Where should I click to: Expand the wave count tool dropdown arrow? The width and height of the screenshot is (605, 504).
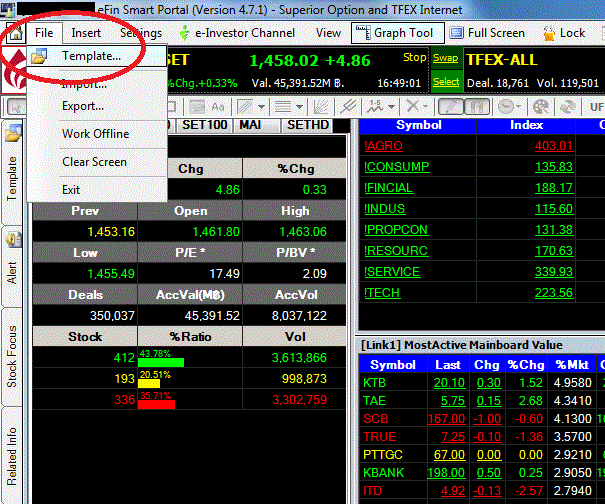[x=392, y=107]
